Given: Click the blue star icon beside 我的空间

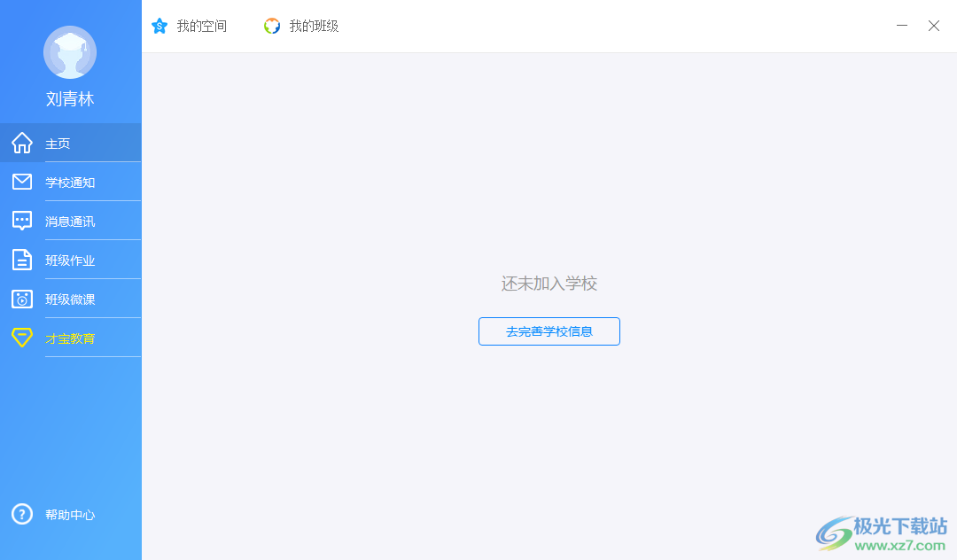Looking at the screenshot, I should [159, 26].
